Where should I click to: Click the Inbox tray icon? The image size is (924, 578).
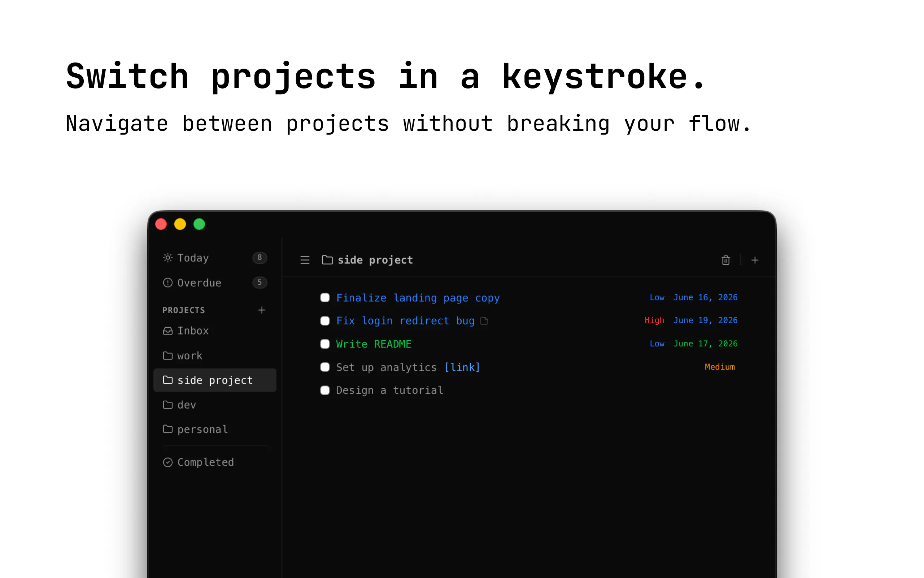coord(167,331)
